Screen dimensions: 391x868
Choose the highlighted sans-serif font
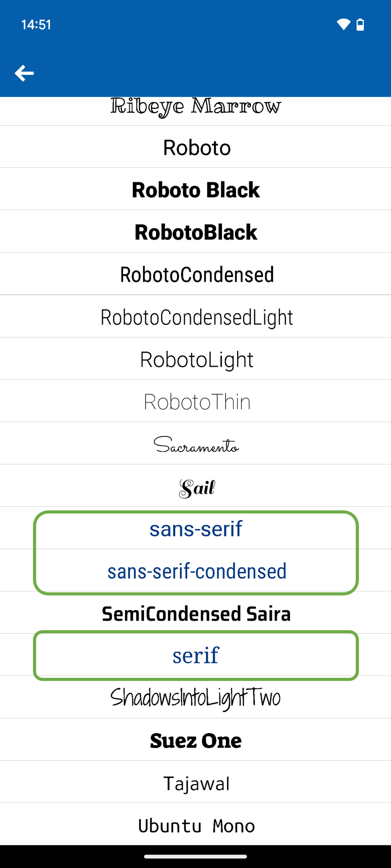[x=196, y=529]
